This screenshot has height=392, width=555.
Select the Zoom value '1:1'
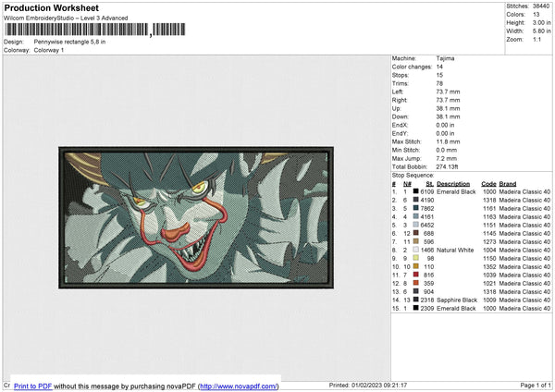[536, 39]
